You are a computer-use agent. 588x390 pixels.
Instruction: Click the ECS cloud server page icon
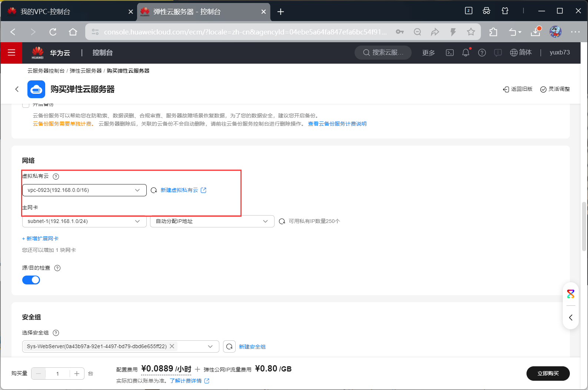[36, 89]
